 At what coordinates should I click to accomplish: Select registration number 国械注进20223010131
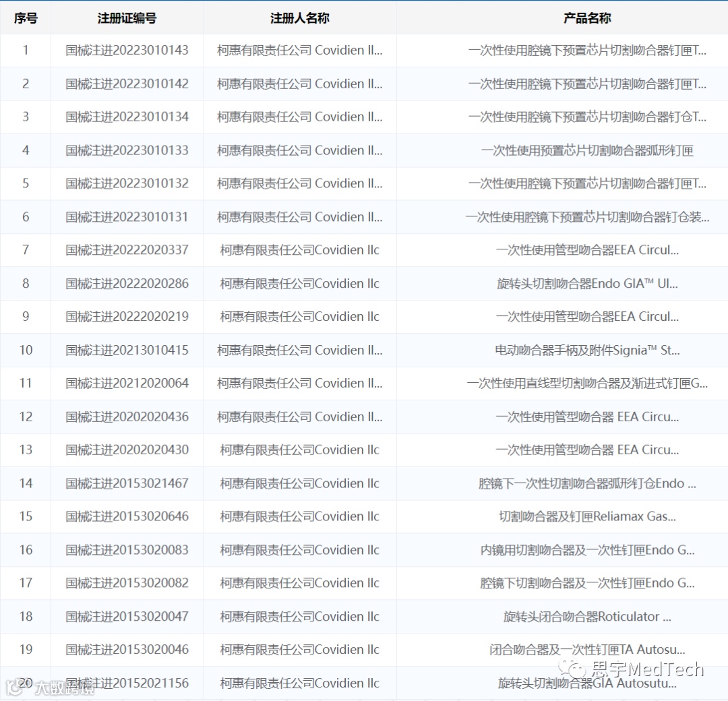coord(127,217)
